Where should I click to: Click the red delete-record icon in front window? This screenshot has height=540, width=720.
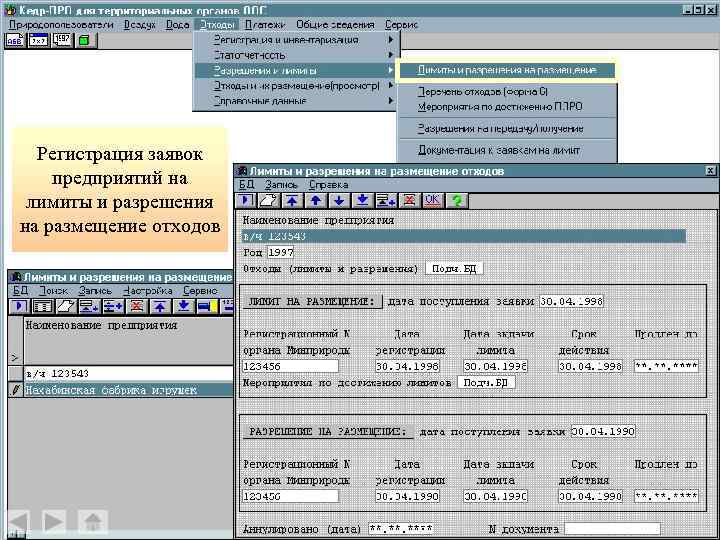pyautogui.click(x=410, y=201)
